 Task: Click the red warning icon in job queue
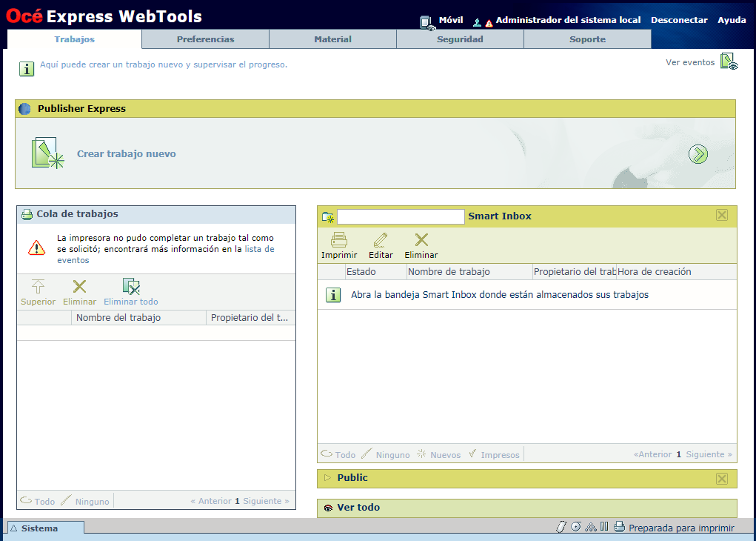(x=36, y=248)
